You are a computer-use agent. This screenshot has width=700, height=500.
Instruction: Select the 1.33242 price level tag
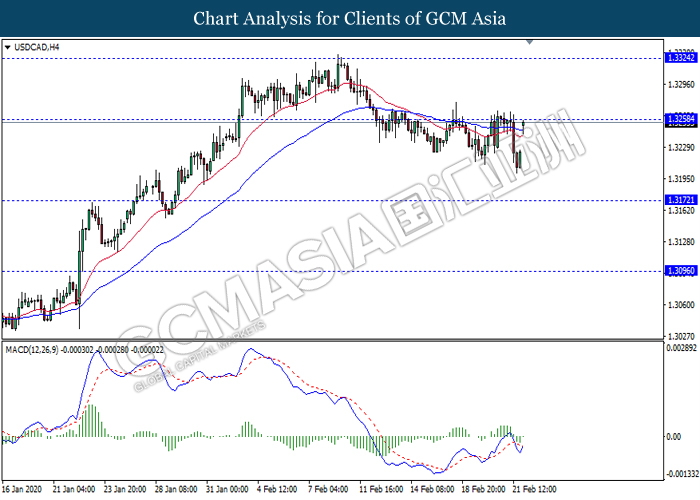coord(681,58)
